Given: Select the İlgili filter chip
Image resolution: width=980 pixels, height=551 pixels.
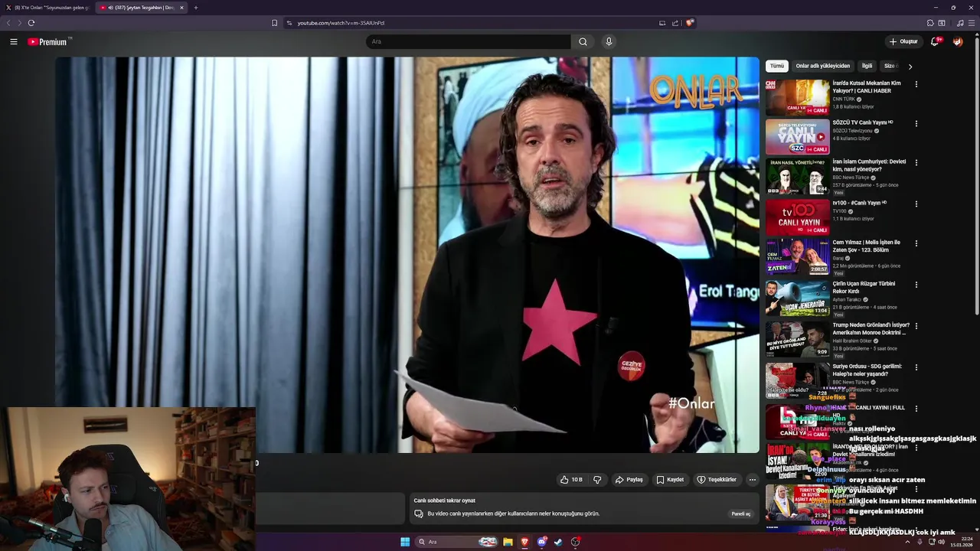Looking at the screenshot, I should pos(867,66).
